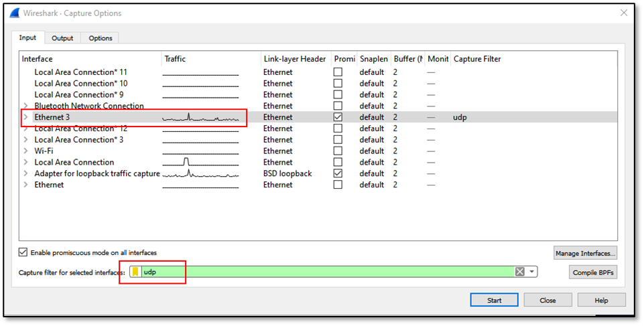The width and height of the screenshot is (644, 326).
Task: Toggle promiscuous checkbox for Local Area Connection* 3
Action: pos(338,140)
